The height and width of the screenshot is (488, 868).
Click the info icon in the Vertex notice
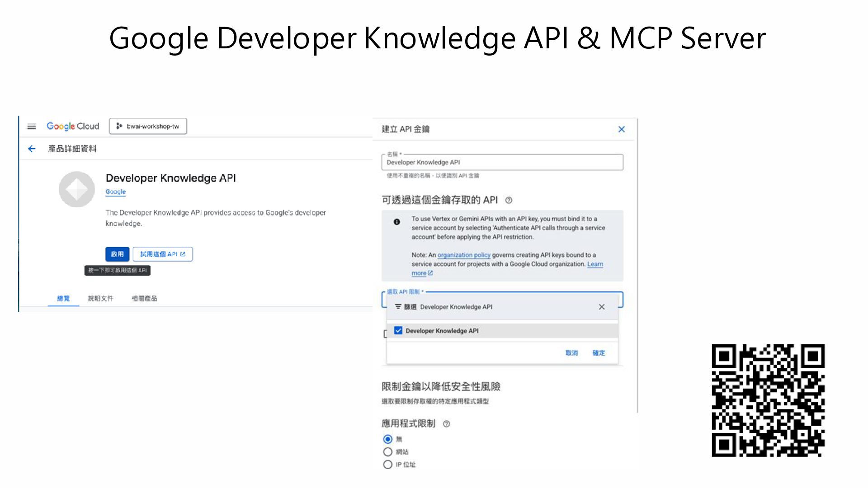[x=397, y=222]
